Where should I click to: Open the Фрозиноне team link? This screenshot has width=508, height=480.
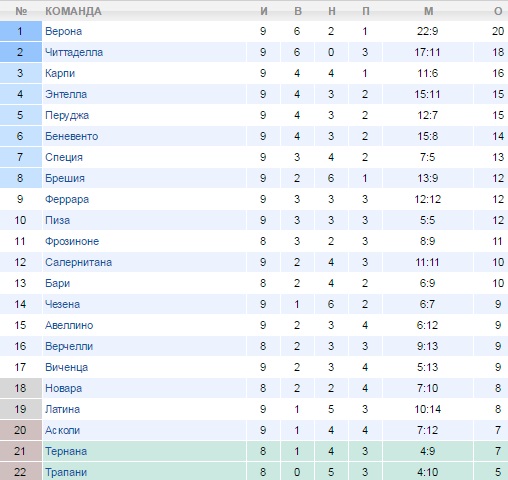72,241
